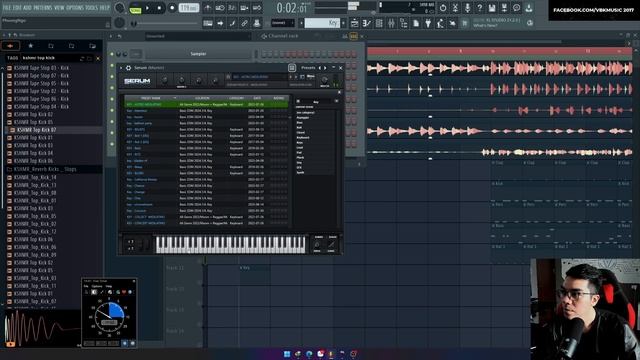Open the plugin picker plug icon
This screenshot has height=360, width=640.
(428, 23)
